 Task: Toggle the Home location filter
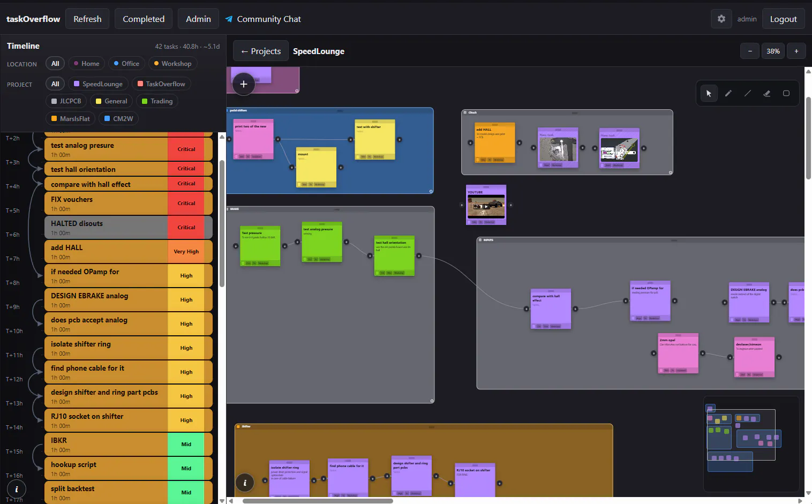coord(86,63)
